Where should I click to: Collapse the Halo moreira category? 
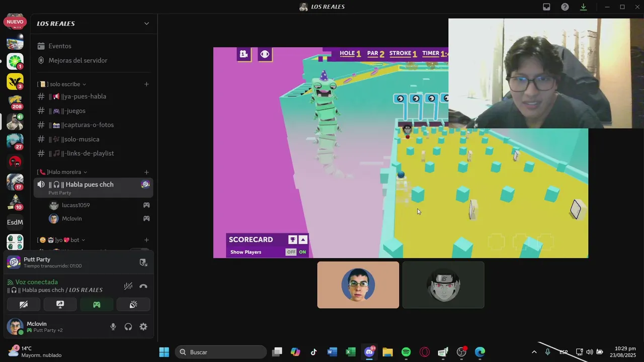point(62,172)
